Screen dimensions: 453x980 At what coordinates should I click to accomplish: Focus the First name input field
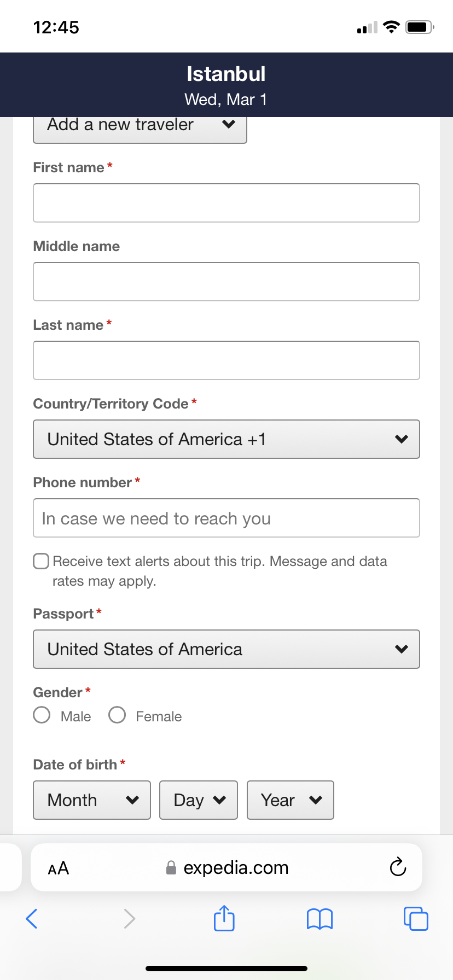click(x=226, y=203)
